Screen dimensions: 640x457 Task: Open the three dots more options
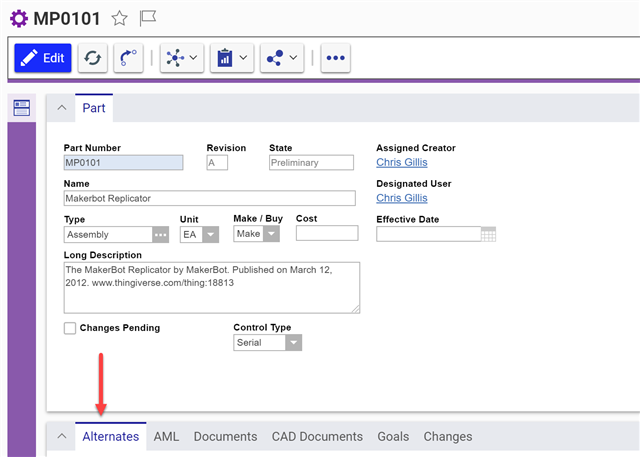click(336, 58)
